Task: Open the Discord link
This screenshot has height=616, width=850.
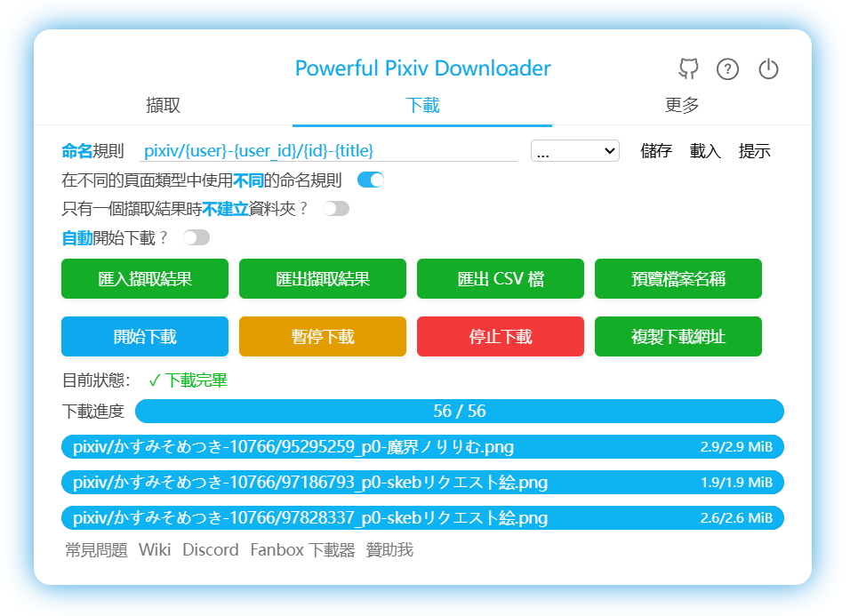Action: [211, 550]
